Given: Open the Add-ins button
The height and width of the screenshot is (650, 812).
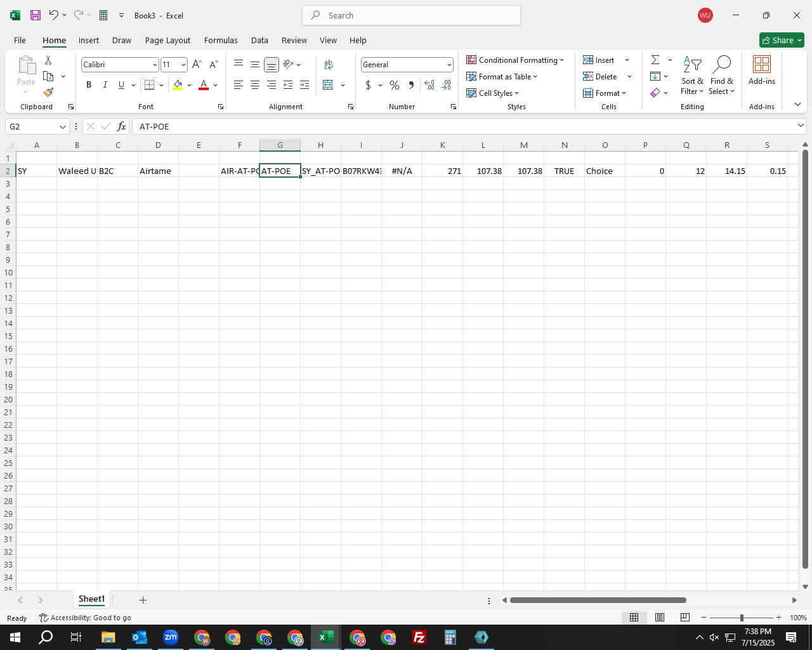Looking at the screenshot, I should click(x=762, y=70).
